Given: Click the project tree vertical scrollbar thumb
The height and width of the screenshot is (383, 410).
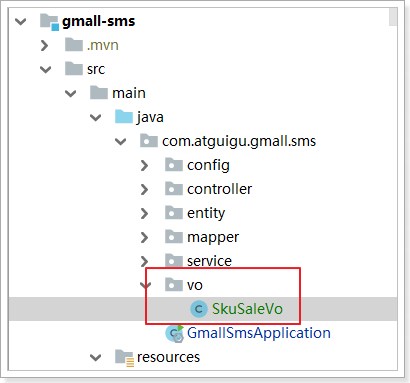Looking at the screenshot, I should tap(393, 17).
